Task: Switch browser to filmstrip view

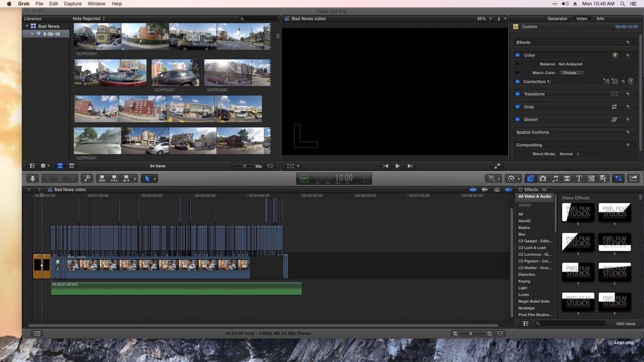Action: [60, 166]
